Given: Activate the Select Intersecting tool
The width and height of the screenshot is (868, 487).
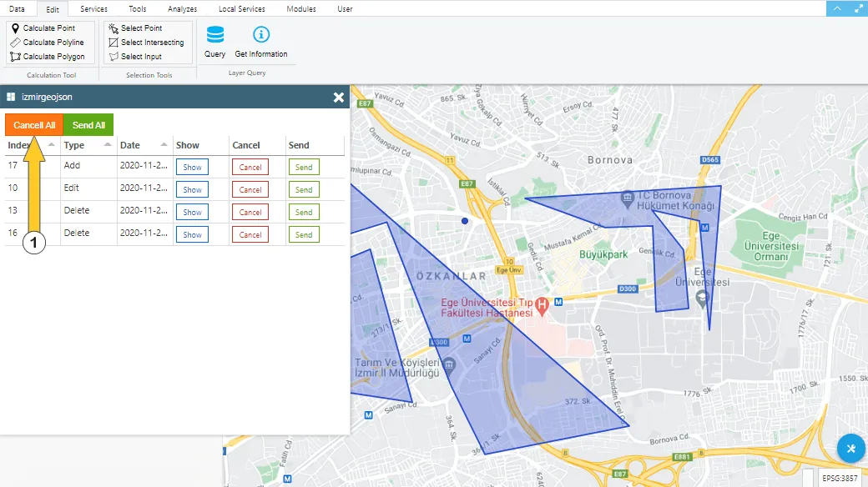Looking at the screenshot, I should (147, 42).
